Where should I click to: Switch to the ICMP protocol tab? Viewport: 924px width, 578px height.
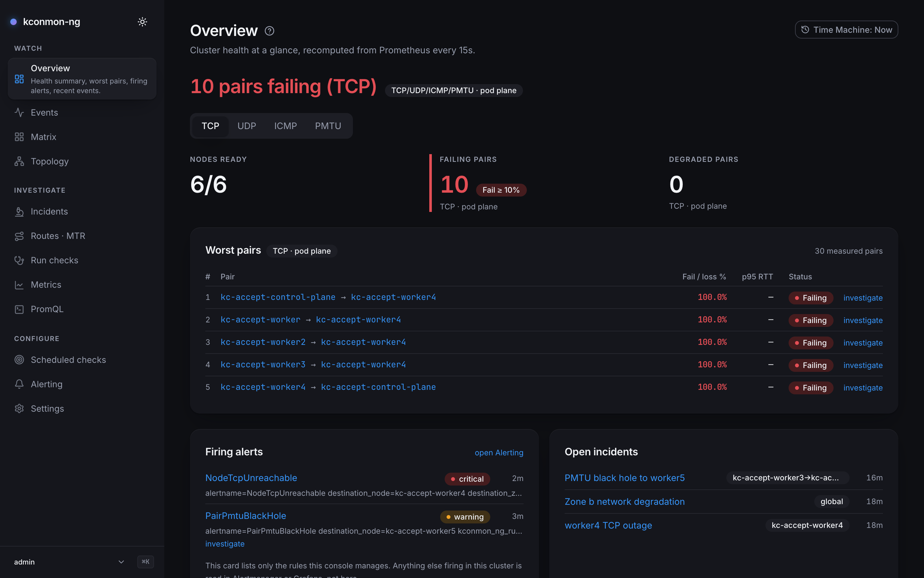[x=285, y=126]
